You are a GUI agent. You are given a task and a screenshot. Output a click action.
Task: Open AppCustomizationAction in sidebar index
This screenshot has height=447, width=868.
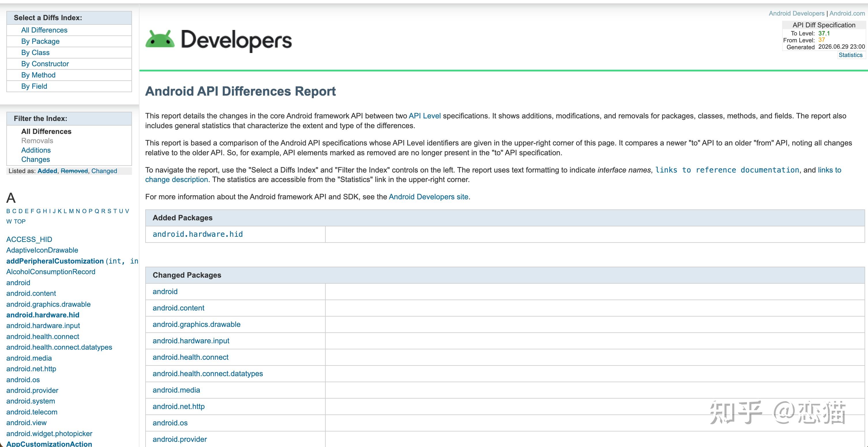coord(49,444)
